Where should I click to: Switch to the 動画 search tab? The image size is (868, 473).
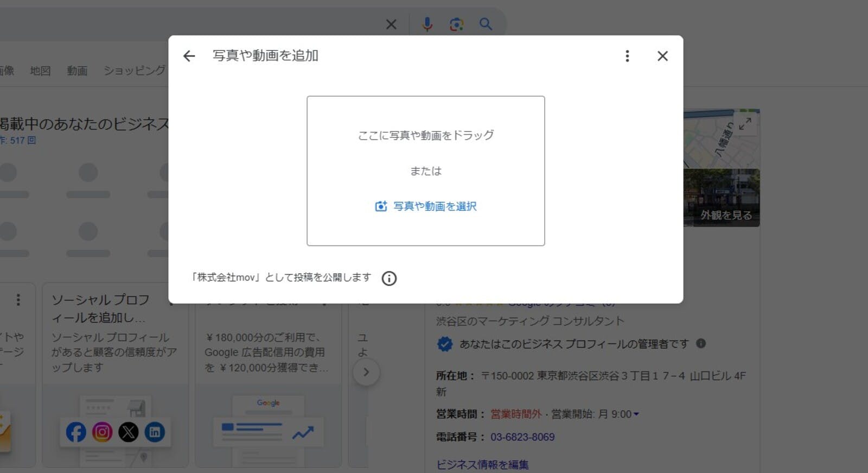(77, 71)
